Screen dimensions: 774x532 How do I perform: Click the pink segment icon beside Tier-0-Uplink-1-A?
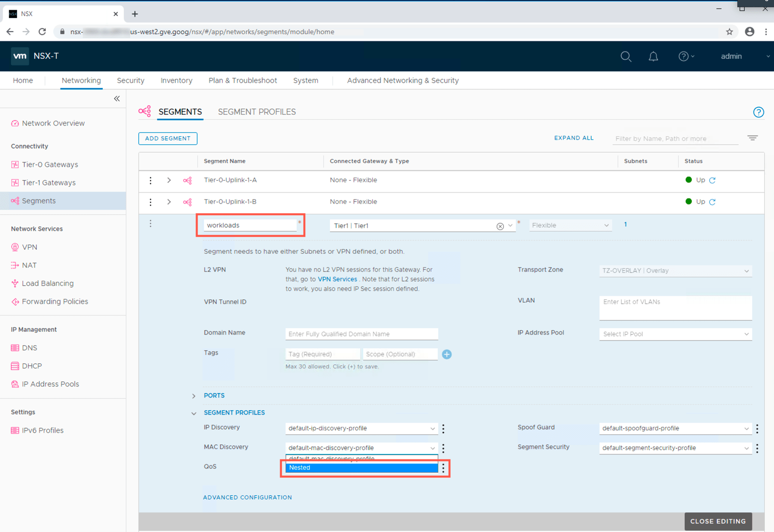[x=187, y=180]
